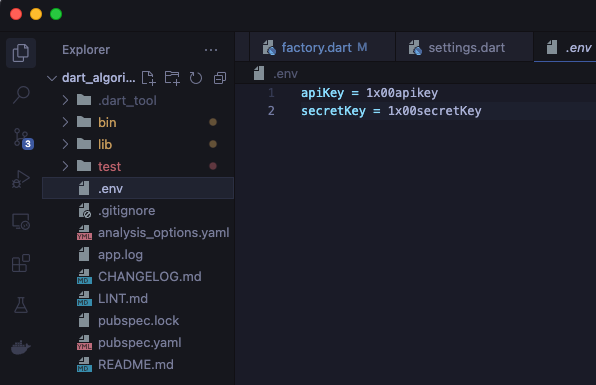Viewport: 596px width, 385px height.
Task: Open the Remote Explorer icon
Action: pyautogui.click(x=21, y=222)
